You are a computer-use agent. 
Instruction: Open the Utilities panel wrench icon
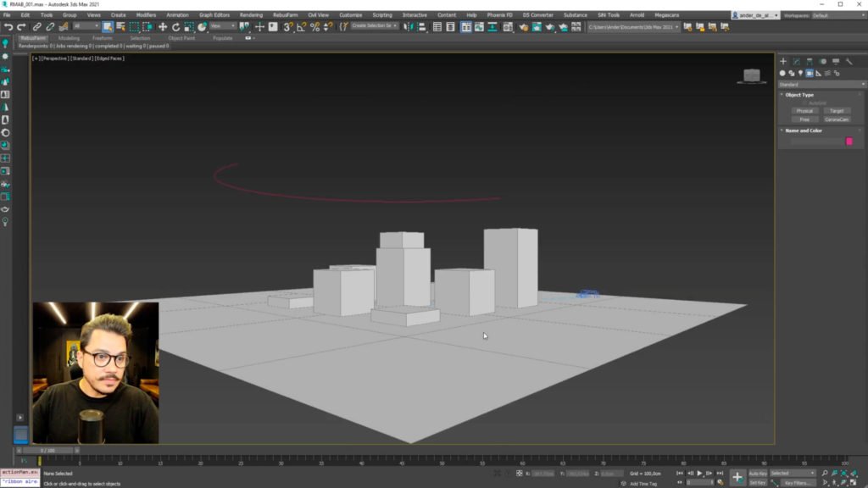point(849,62)
